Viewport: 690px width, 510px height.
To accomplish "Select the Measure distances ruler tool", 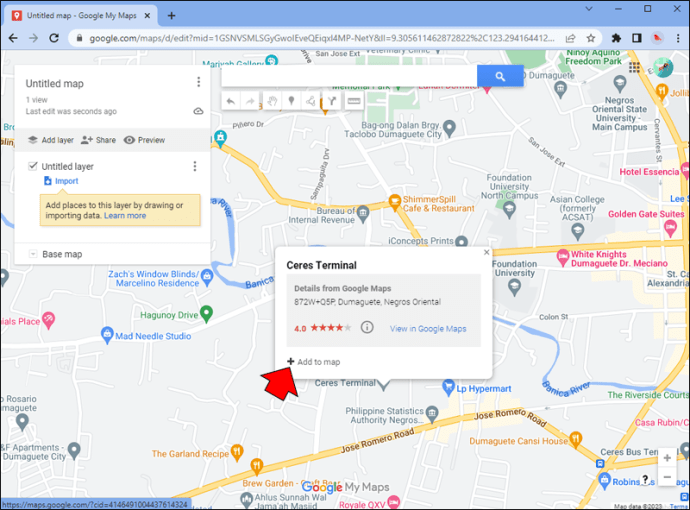I will pos(353,102).
